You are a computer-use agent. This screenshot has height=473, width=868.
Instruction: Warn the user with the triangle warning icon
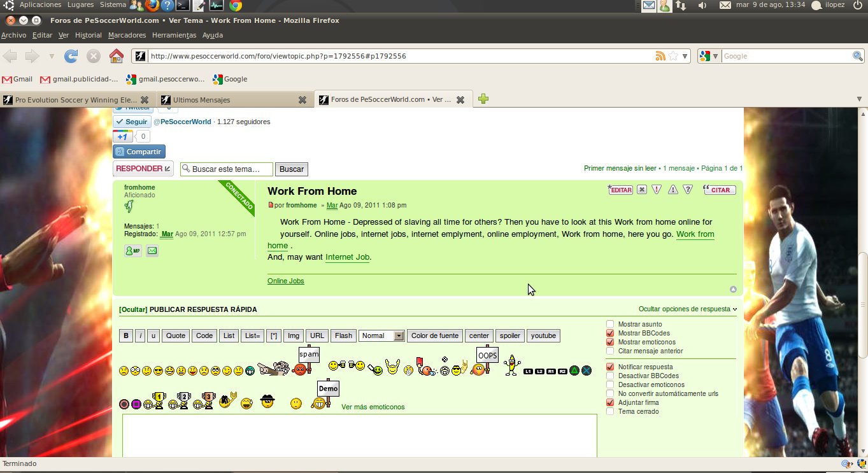[x=672, y=190]
